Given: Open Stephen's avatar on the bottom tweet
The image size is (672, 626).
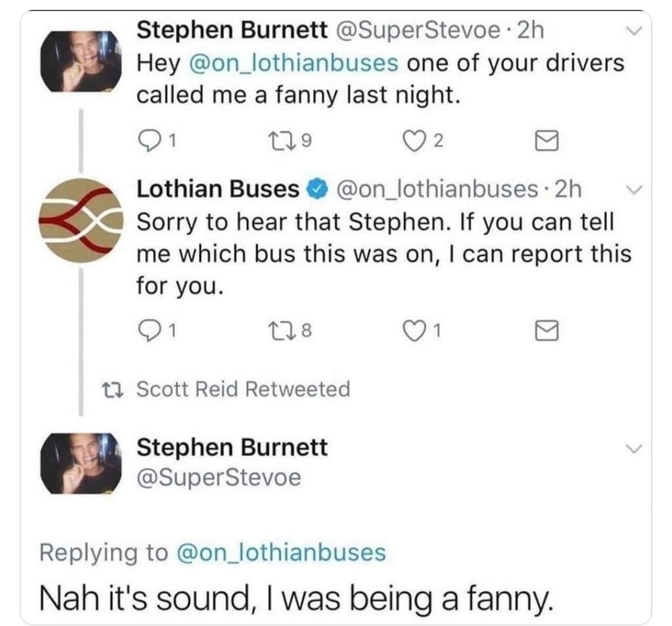Looking at the screenshot, I should [80, 463].
